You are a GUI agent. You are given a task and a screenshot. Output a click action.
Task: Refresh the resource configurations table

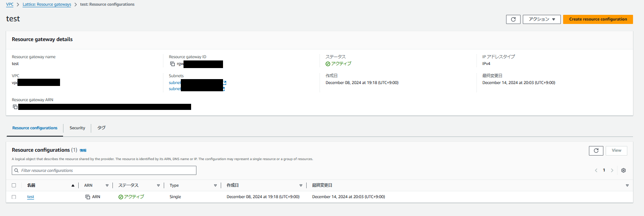(x=596, y=151)
